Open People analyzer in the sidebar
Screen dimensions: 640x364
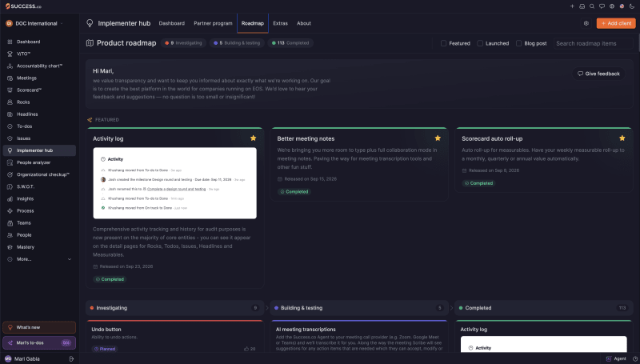(39, 162)
